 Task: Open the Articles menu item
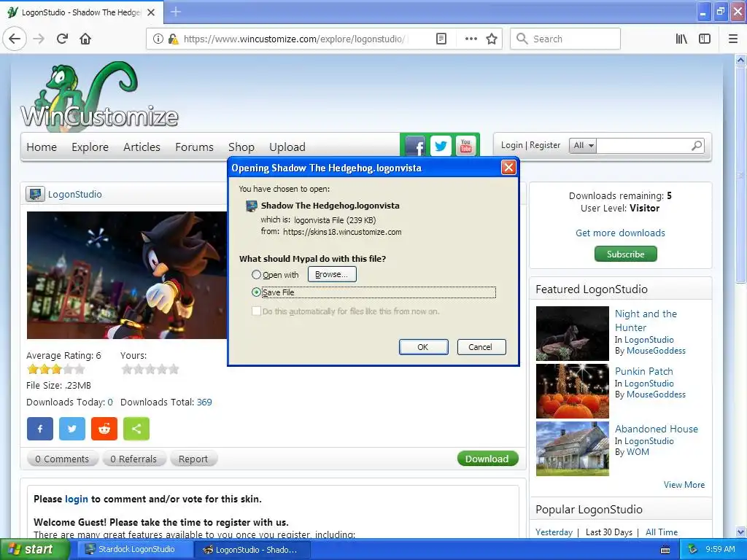click(142, 147)
